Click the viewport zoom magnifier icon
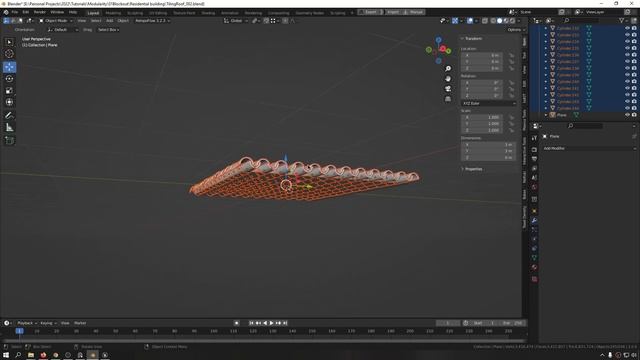The width and height of the screenshot is (640, 360). pos(448,69)
